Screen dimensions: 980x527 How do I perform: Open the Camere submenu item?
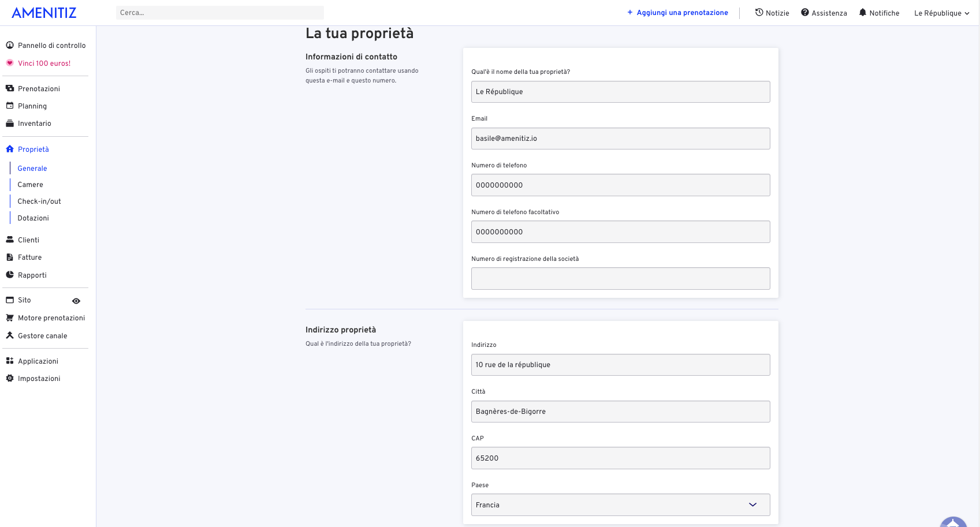coord(31,185)
